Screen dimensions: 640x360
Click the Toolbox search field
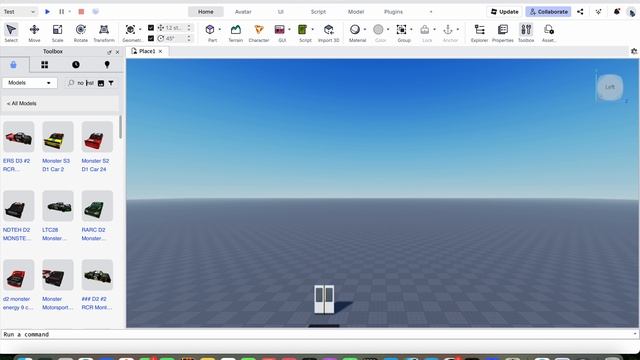[x=86, y=83]
